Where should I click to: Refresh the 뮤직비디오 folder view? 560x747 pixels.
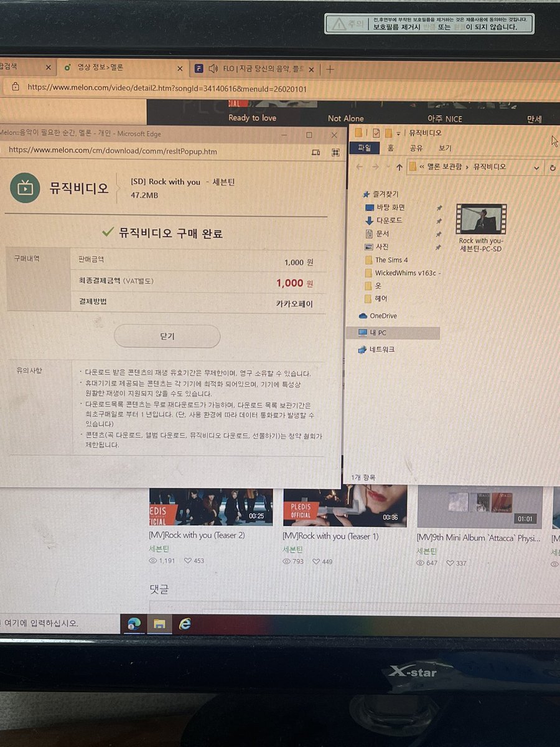(x=552, y=167)
